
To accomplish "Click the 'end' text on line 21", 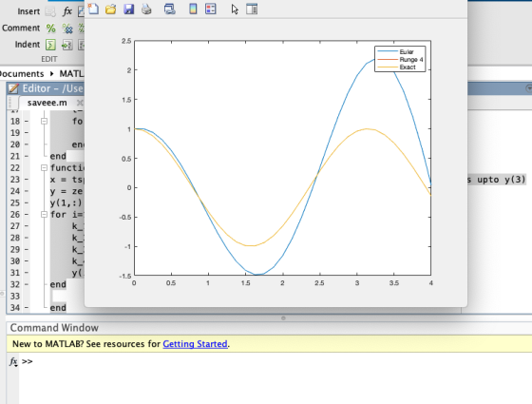I will [58, 156].
